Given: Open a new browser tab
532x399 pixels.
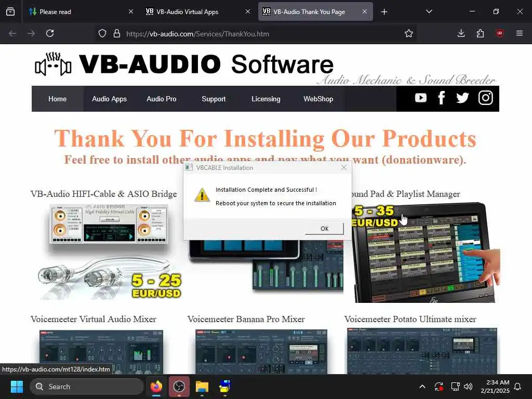Looking at the screenshot, I should [384, 12].
